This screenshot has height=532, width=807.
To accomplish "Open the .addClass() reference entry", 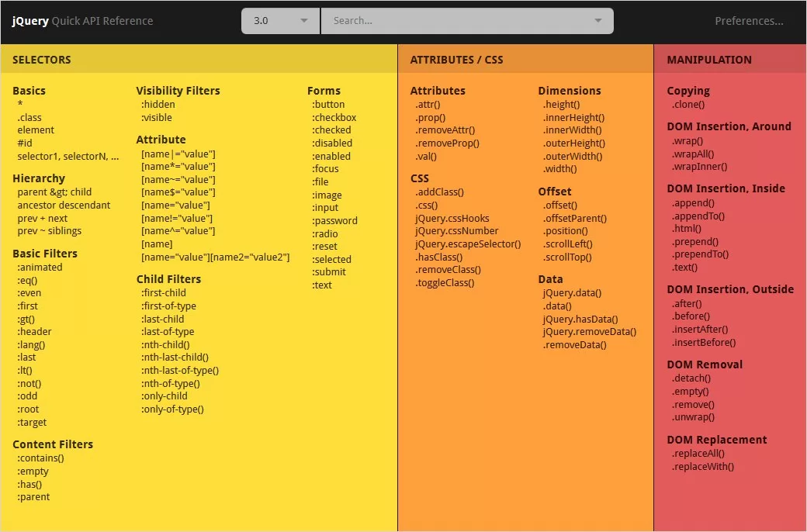I will pos(439,192).
